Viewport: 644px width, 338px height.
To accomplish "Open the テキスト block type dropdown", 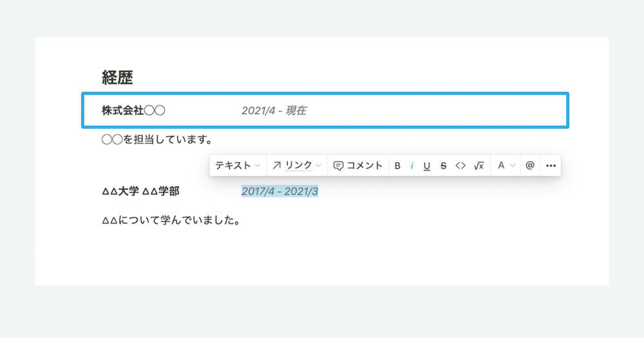I will (238, 165).
